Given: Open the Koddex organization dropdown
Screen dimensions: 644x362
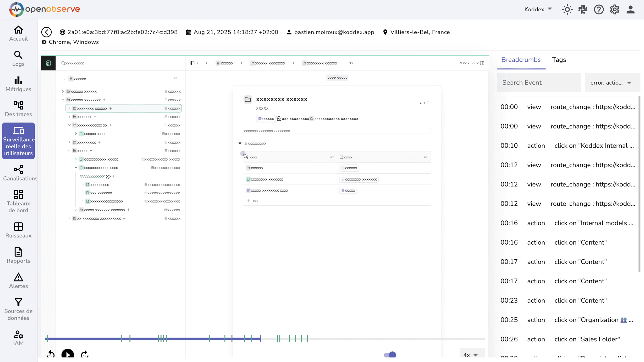Looking at the screenshot, I should pyautogui.click(x=538, y=10).
